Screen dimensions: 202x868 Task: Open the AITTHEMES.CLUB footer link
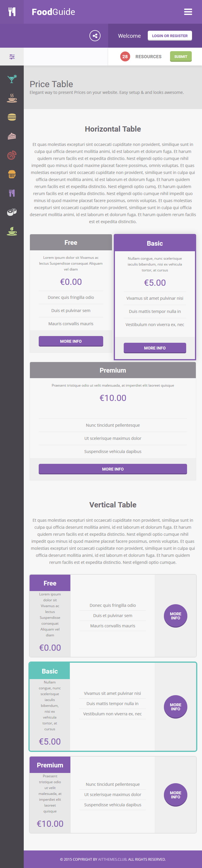[x=112, y=859]
